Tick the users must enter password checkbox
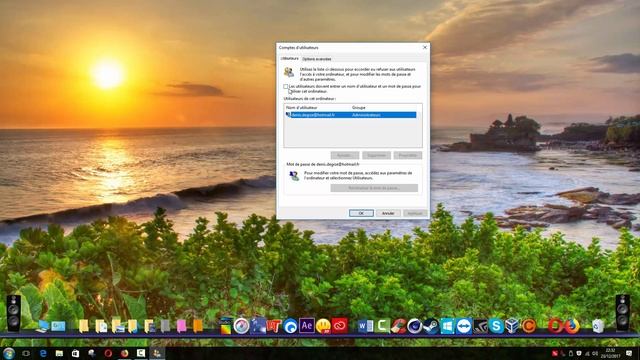Screen dimensions: 640x360 (x=286, y=87)
